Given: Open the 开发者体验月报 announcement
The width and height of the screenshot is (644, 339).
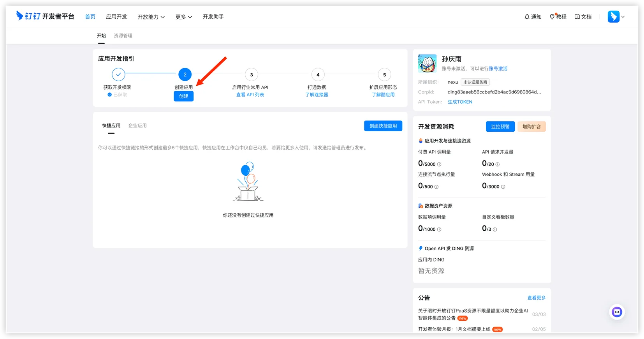Looking at the screenshot, I should point(454,329).
